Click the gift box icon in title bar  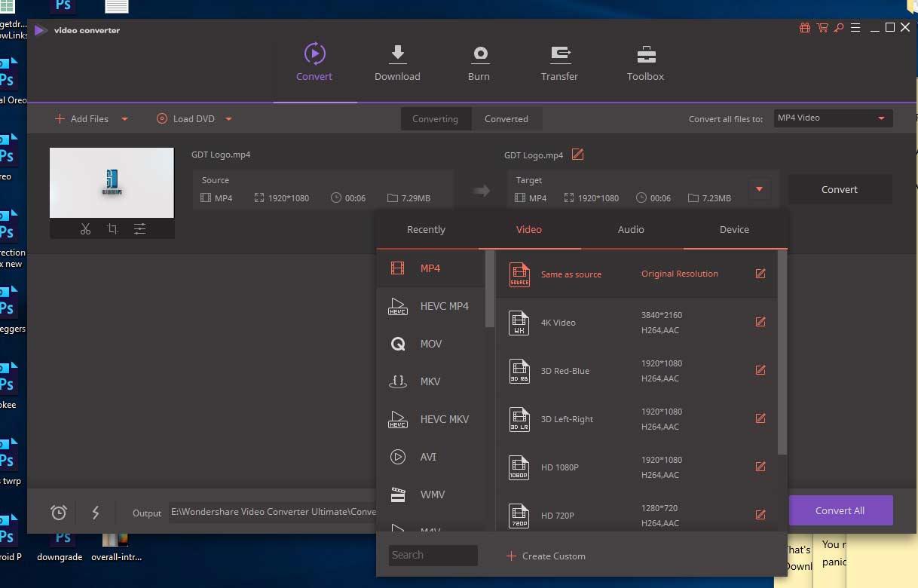(805, 28)
